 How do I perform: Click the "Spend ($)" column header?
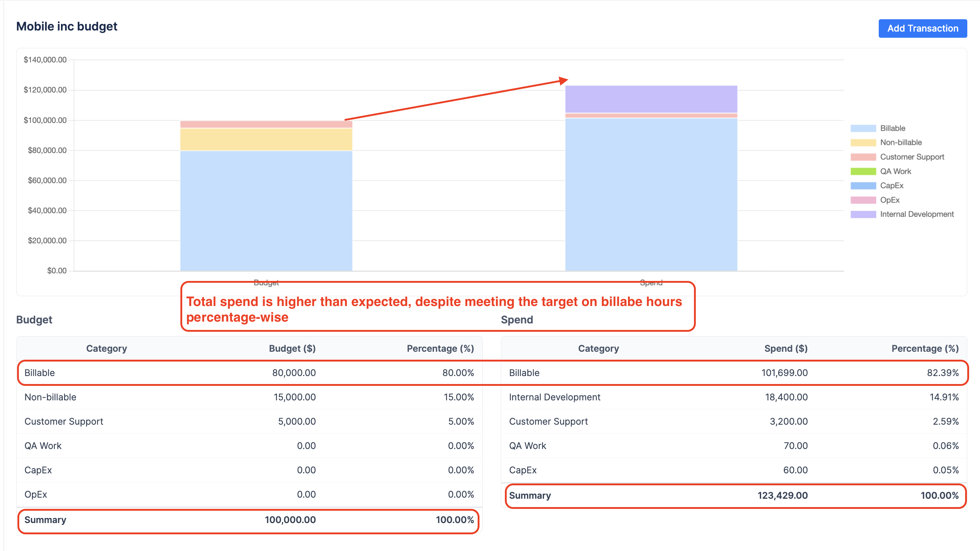(x=786, y=348)
